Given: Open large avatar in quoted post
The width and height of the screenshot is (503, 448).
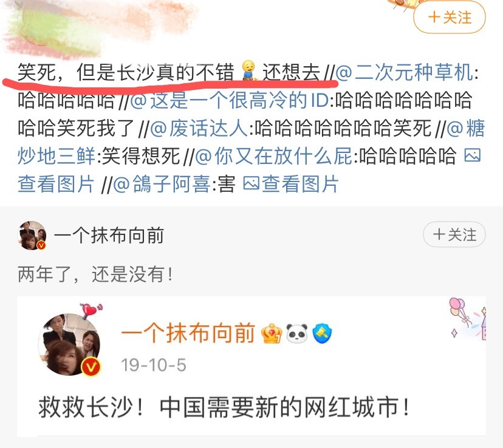Looking at the screenshot, I should coord(69,344).
